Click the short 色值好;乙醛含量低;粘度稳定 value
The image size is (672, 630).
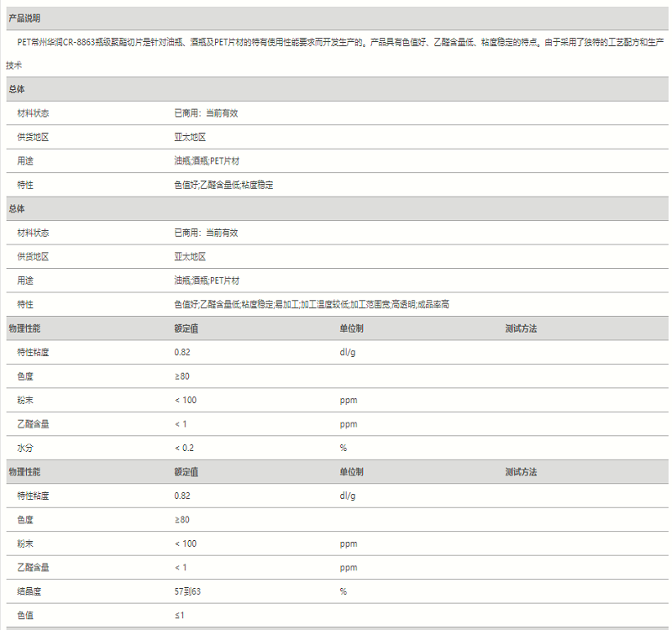(x=223, y=184)
